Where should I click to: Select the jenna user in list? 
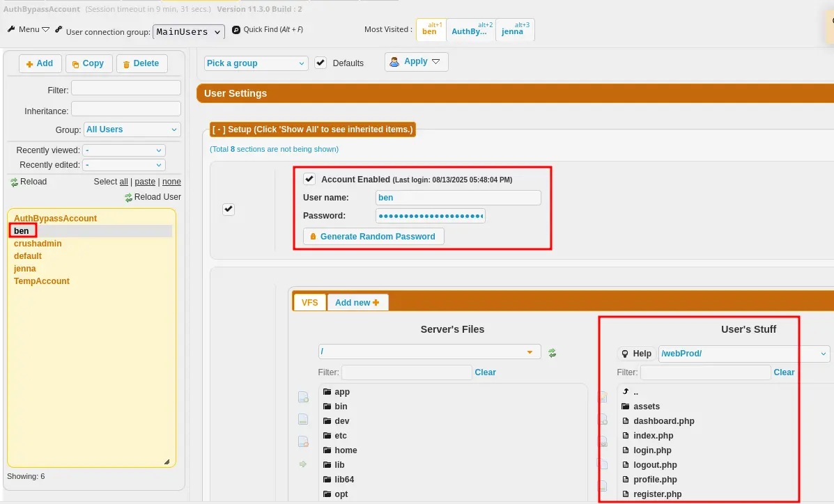[24, 269]
